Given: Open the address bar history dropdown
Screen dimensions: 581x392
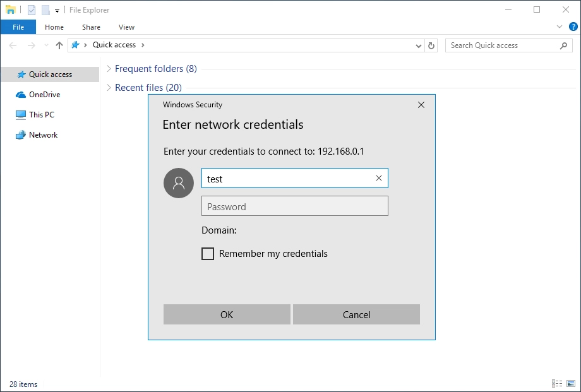Looking at the screenshot, I should click(418, 45).
